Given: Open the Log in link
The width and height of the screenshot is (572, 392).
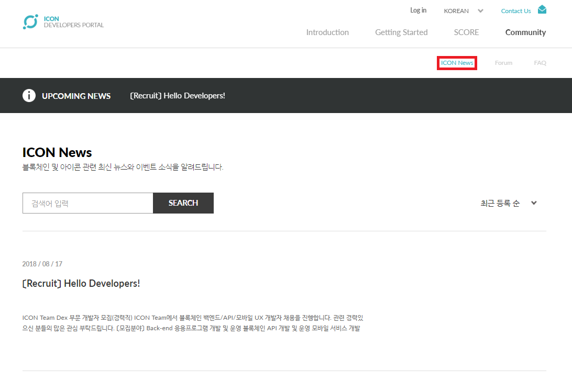Looking at the screenshot, I should pyautogui.click(x=418, y=10).
